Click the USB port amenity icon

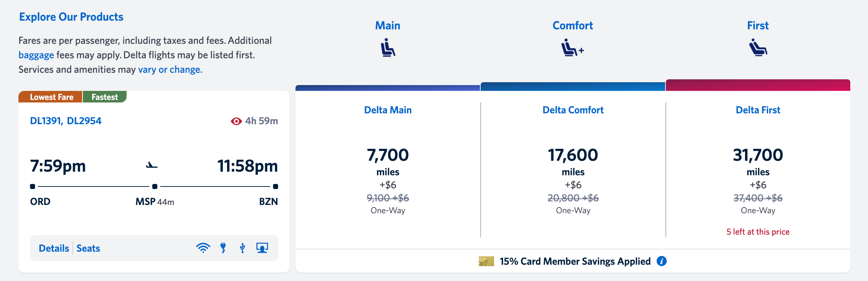point(242,248)
